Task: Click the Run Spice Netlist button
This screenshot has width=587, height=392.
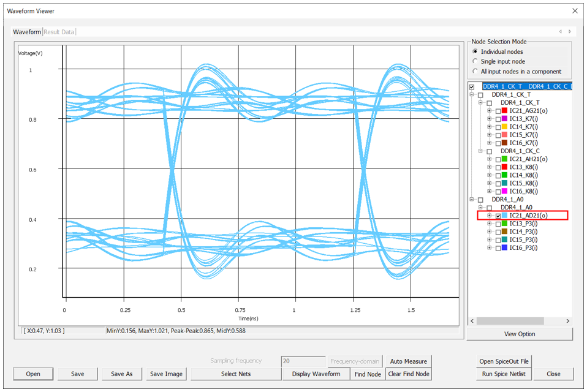Action: [x=503, y=374]
